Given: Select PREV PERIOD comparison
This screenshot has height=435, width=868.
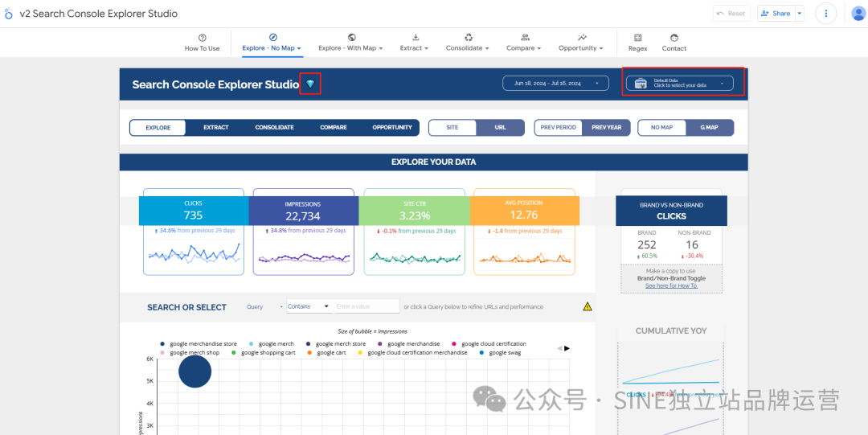Looking at the screenshot, I should 558,128.
